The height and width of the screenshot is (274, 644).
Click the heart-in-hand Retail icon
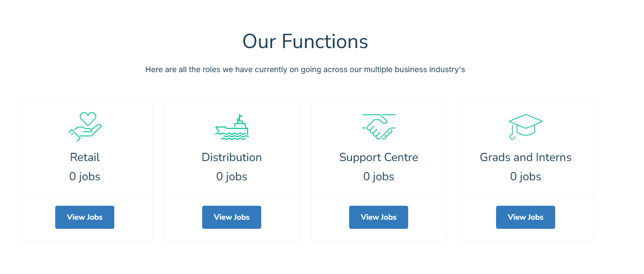click(x=85, y=127)
